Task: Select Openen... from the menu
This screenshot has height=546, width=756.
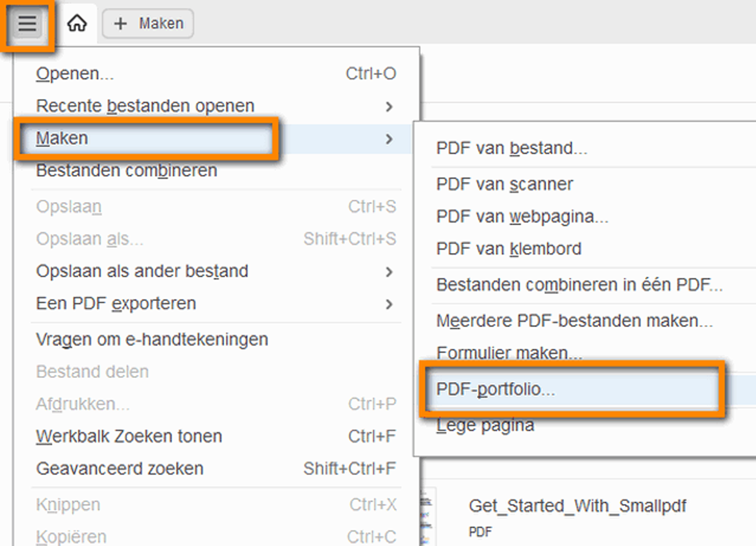Action: click(x=75, y=74)
